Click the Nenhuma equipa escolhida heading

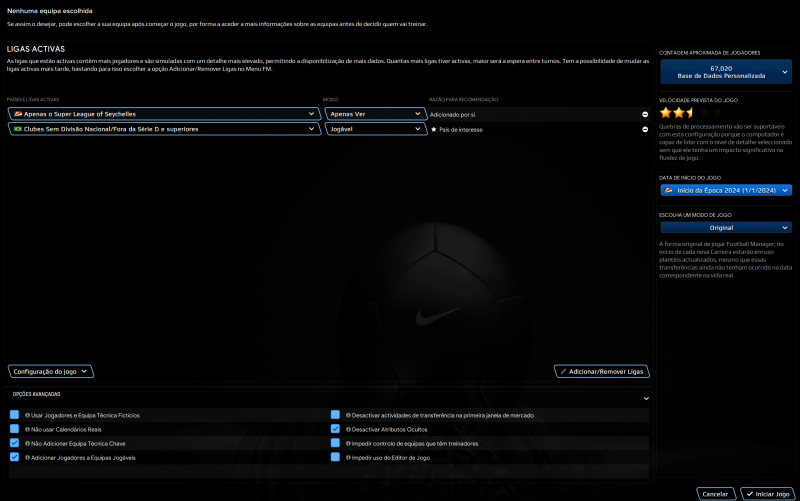[49, 11]
